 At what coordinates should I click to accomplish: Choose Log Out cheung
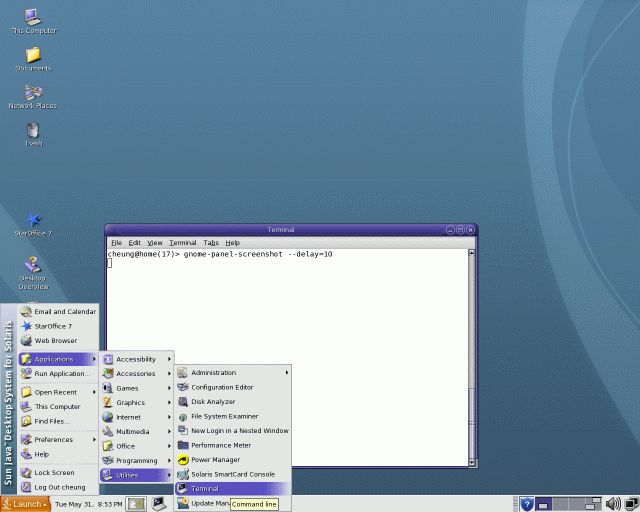[58, 487]
